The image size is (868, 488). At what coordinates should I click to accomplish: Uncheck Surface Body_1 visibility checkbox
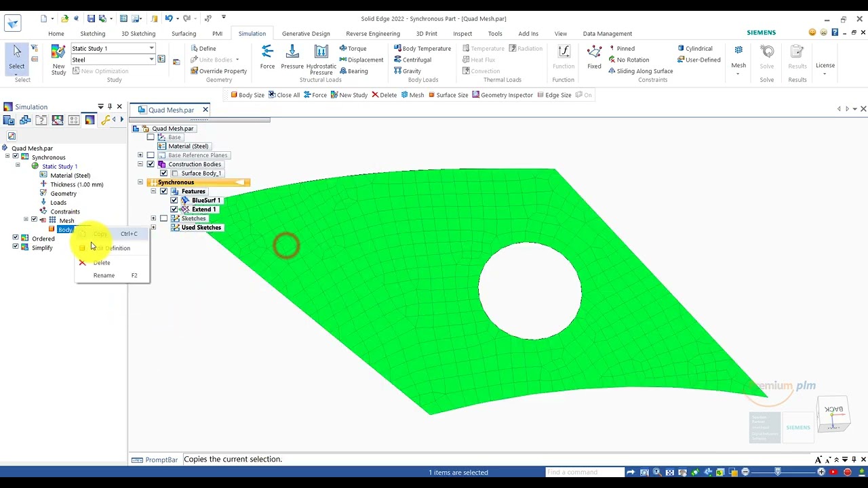163,174
